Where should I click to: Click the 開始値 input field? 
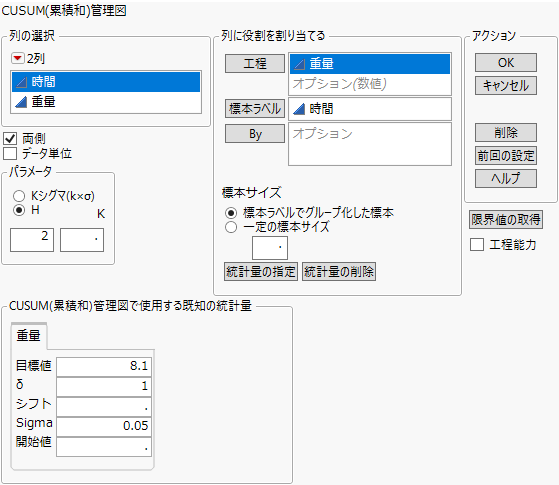tap(104, 447)
